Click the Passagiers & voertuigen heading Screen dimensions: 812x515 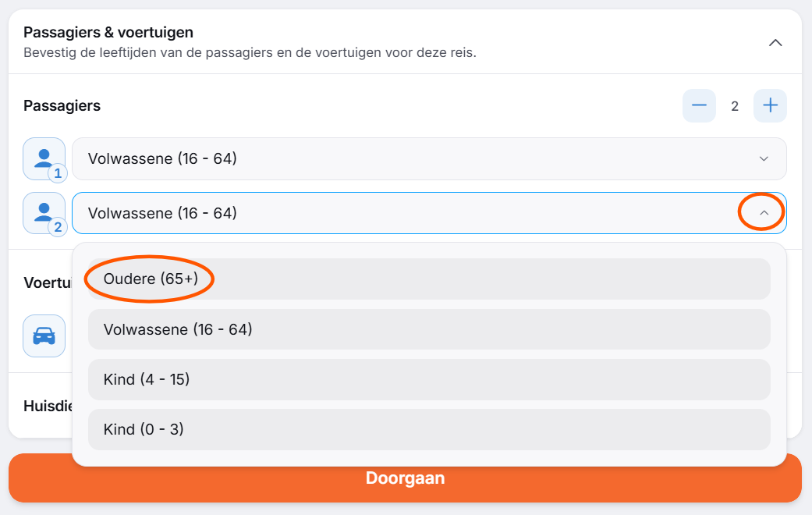(x=108, y=32)
